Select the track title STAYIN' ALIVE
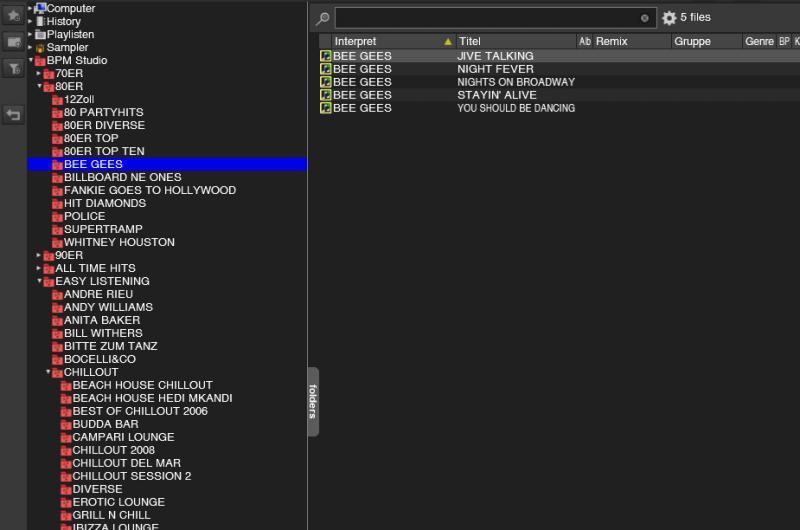This screenshot has height=530, width=800. tap(497, 95)
